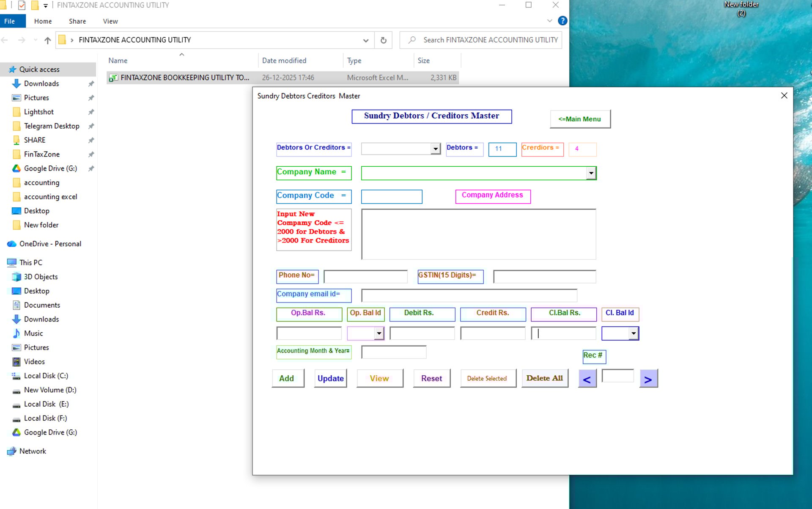812x509 pixels.
Task: Click the Refresh icon in the address bar
Action: click(x=383, y=40)
